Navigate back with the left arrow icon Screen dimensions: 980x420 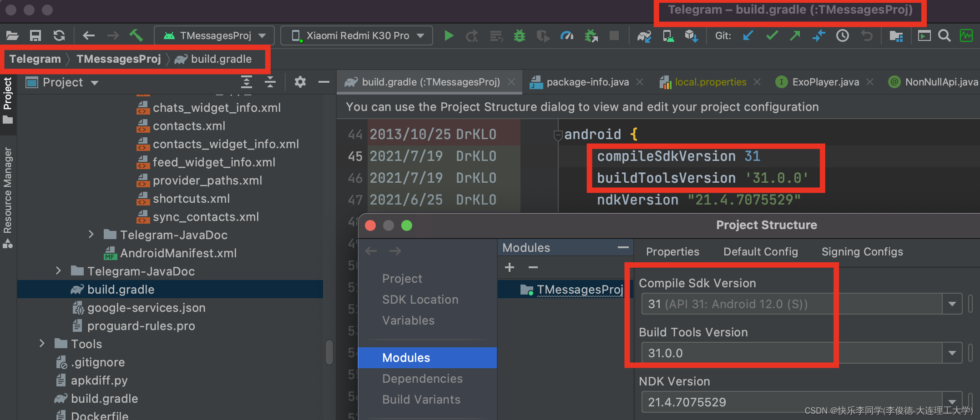(89, 35)
